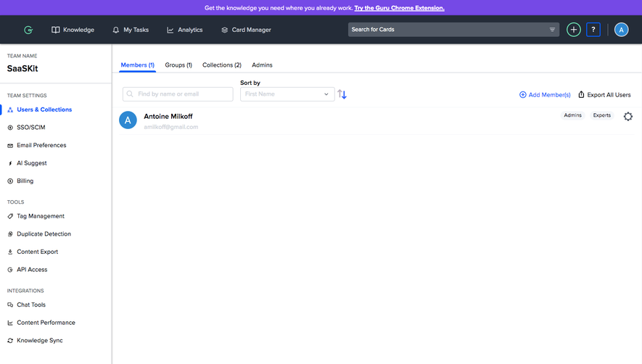Image resolution: width=642 pixels, height=364 pixels.
Task: Click email amilkoff@gmail.com
Action: coord(170,127)
